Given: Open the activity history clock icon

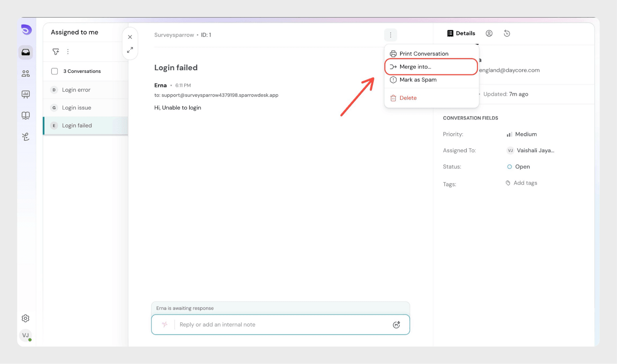Looking at the screenshot, I should 507,34.
